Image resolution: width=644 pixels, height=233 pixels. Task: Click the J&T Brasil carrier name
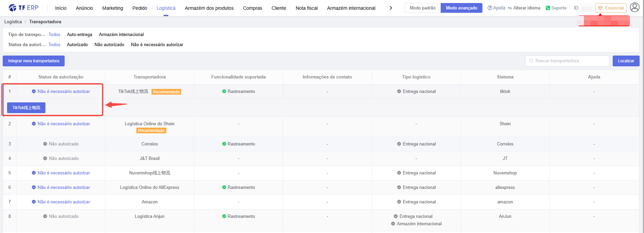point(149,159)
